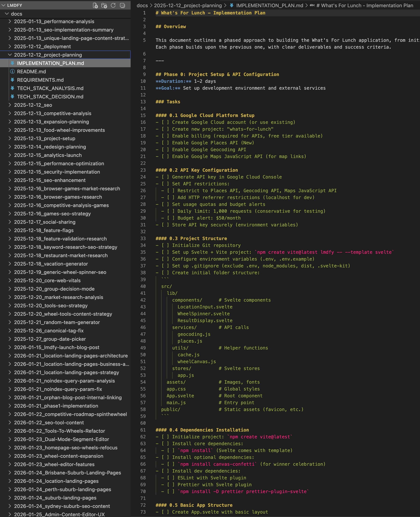Click the "Enable Google Geocoding API" checkbox brackets

pyautogui.click(x=165, y=150)
